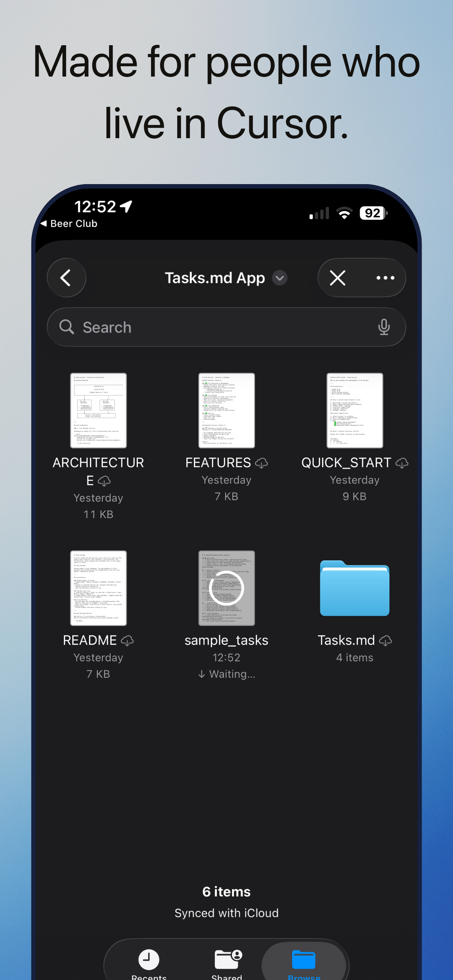Tap the README file name label

pos(90,640)
